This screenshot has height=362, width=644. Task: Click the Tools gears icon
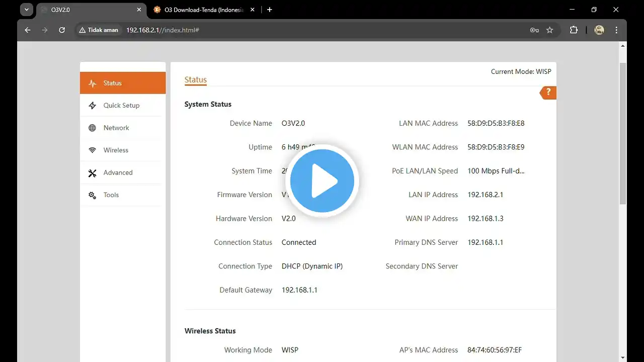(92, 195)
